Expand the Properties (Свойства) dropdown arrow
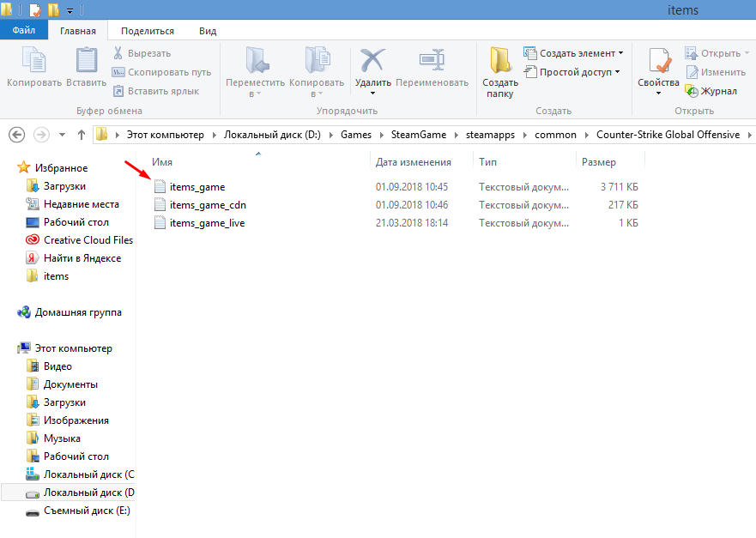The width and height of the screenshot is (756, 538). [658, 93]
